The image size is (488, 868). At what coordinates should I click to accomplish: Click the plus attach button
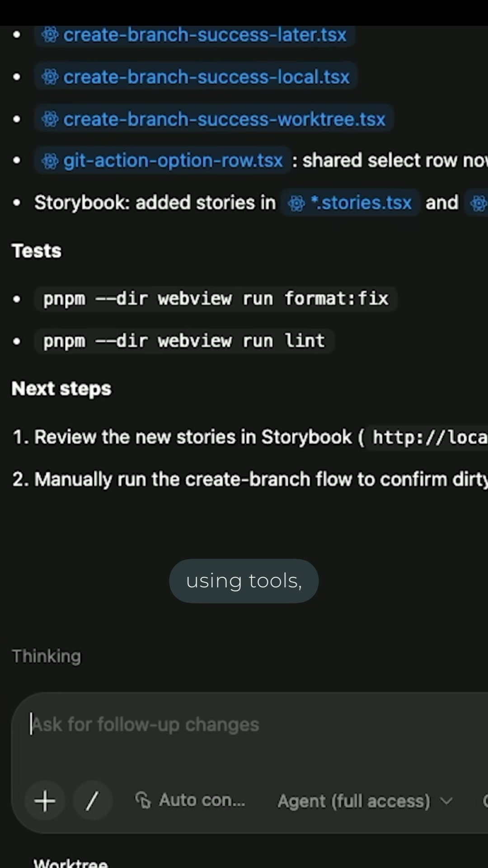(45, 801)
